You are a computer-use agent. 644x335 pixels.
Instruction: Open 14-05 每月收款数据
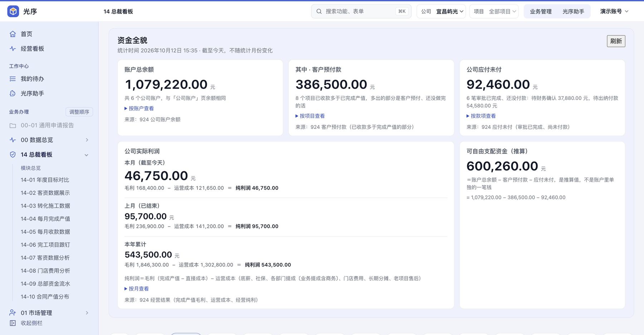[45, 232]
